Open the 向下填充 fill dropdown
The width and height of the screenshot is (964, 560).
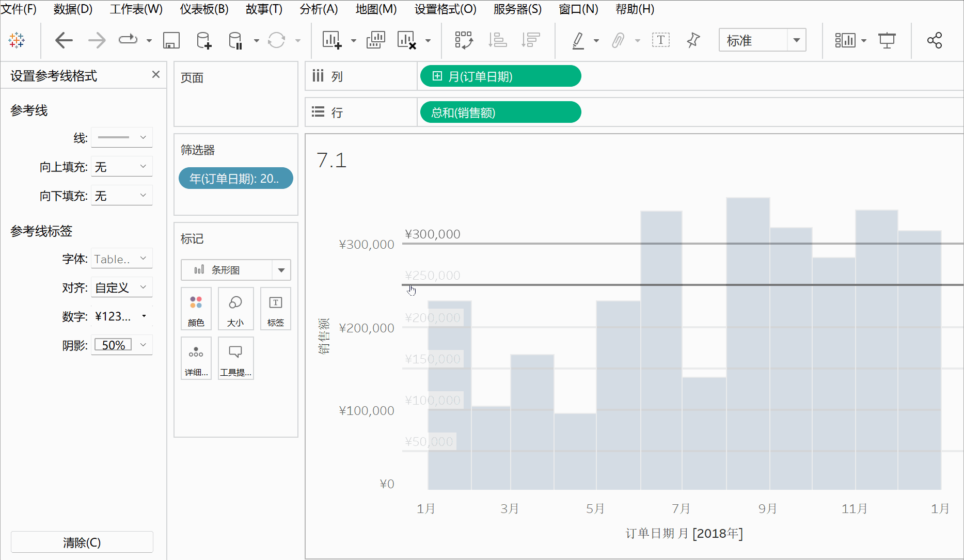(x=122, y=195)
